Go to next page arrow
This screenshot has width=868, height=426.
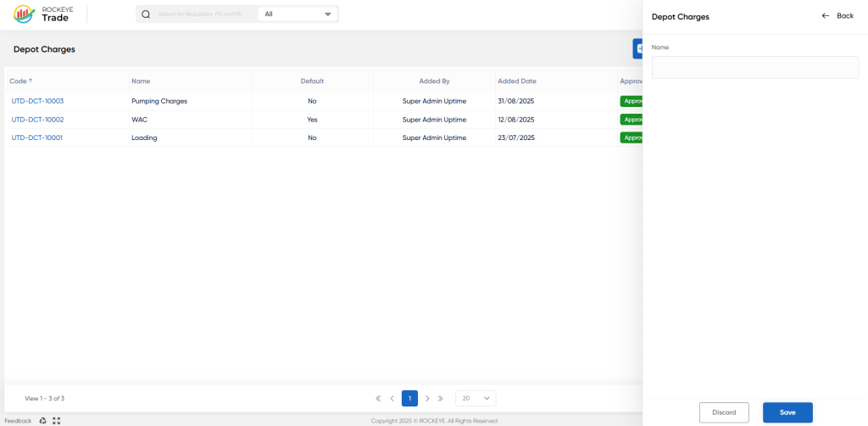coord(427,398)
